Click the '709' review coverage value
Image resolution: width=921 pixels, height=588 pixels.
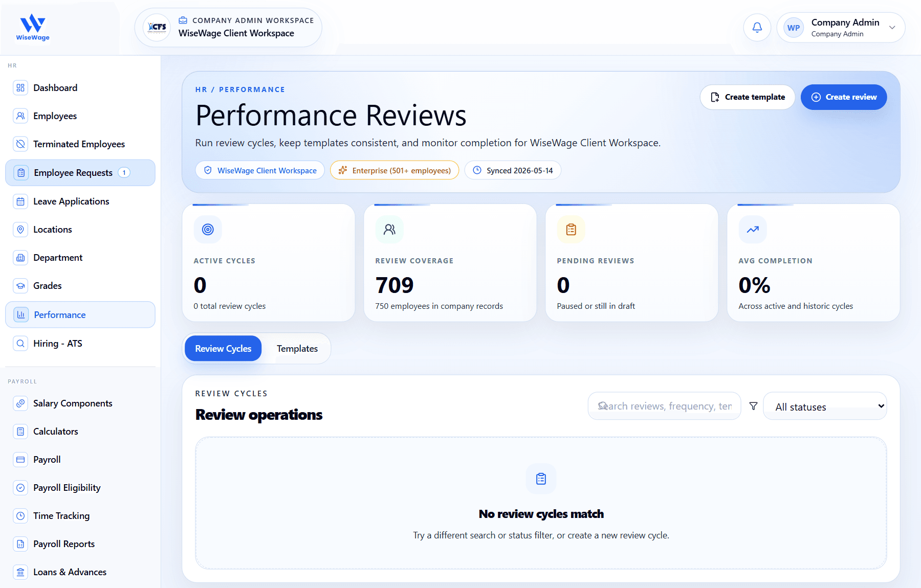click(x=394, y=285)
